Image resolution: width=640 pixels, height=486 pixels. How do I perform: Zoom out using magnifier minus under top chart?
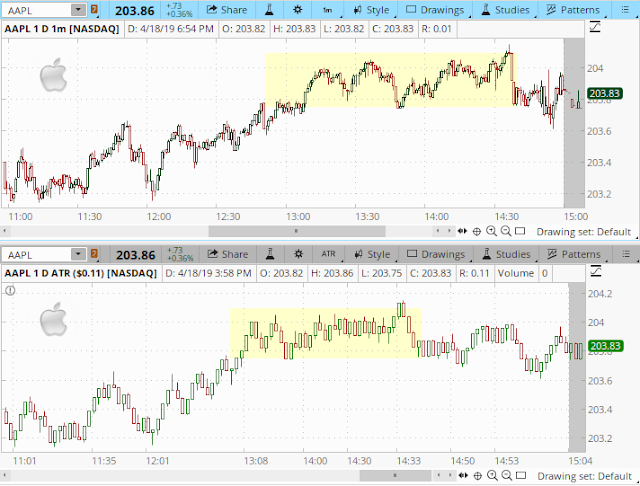pyautogui.click(x=506, y=231)
